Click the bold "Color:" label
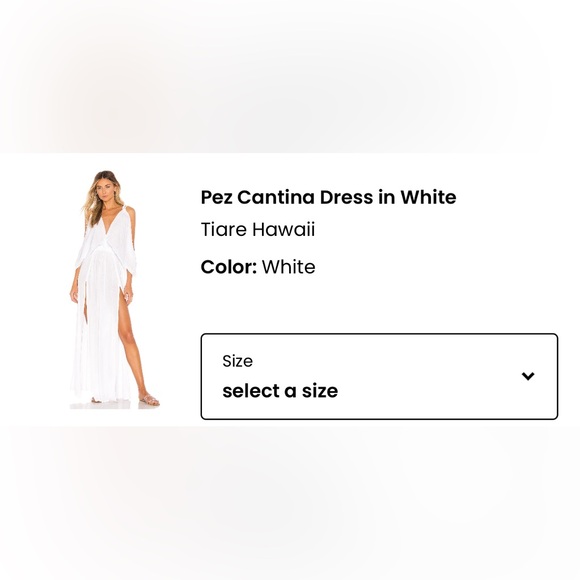This screenshot has height=580, width=580. tap(229, 267)
